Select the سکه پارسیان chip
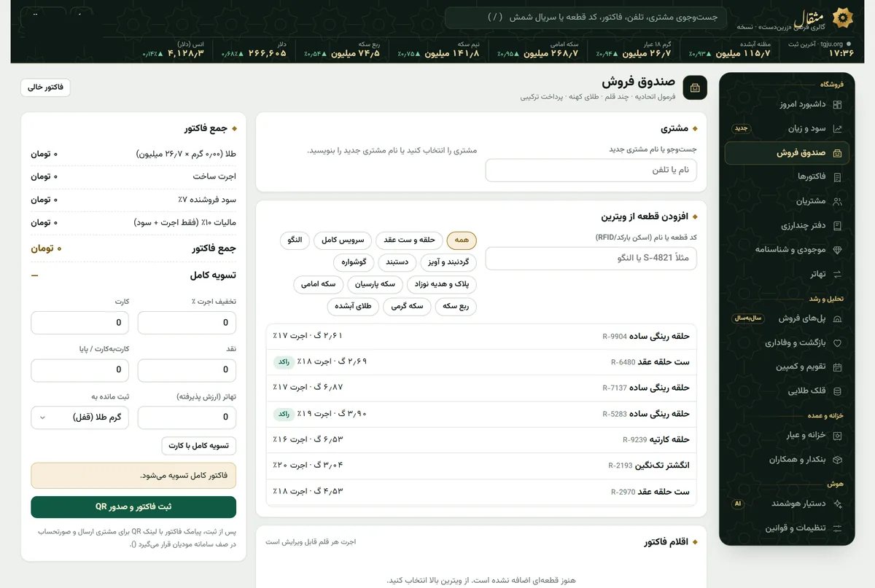875x588 pixels. [373, 283]
